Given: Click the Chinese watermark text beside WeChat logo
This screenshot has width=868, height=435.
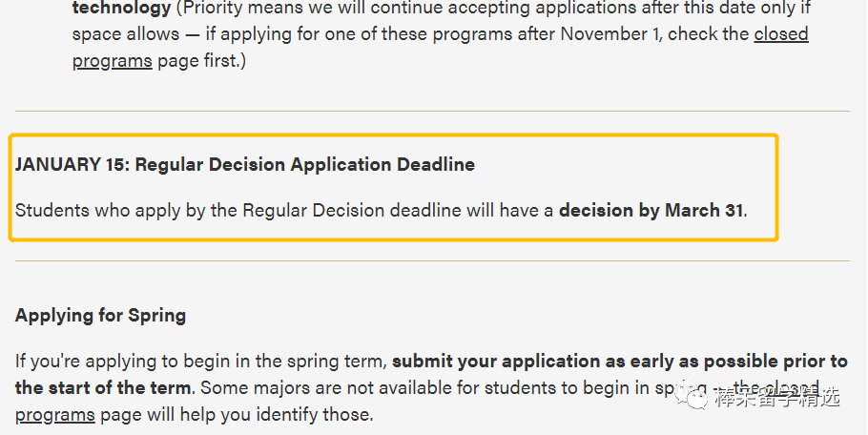Looking at the screenshot, I should [x=777, y=398].
